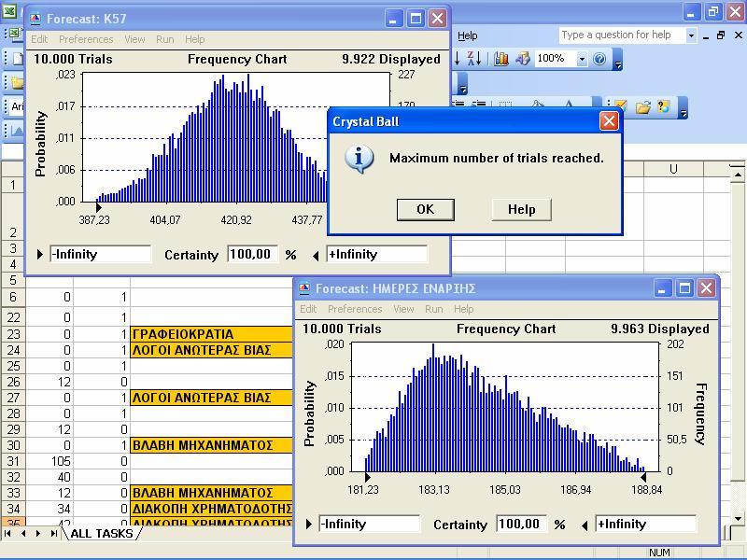Expand toolbar options arrow on second toolbar row
The height and width of the screenshot is (560, 747).
(463, 84)
